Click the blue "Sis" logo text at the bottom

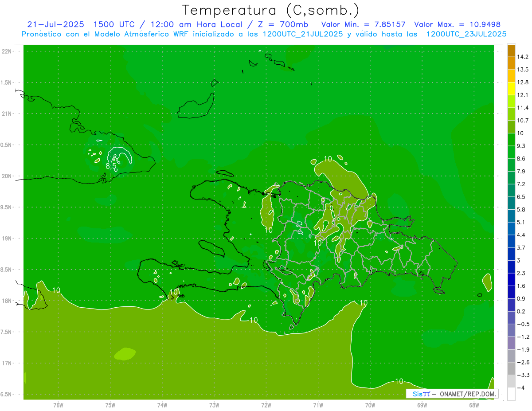click(x=417, y=394)
